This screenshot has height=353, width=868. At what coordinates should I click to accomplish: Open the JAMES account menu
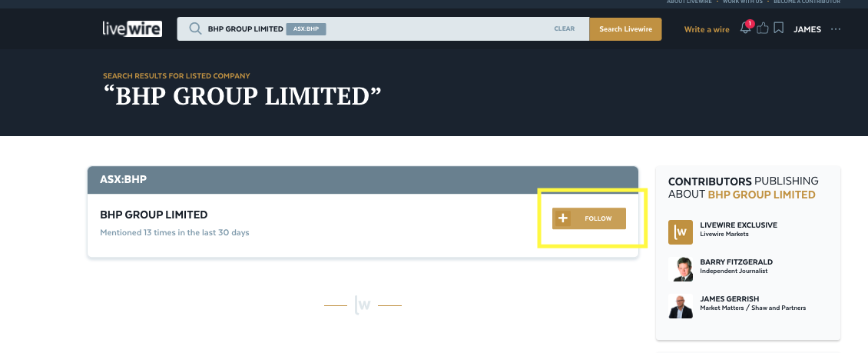807,29
